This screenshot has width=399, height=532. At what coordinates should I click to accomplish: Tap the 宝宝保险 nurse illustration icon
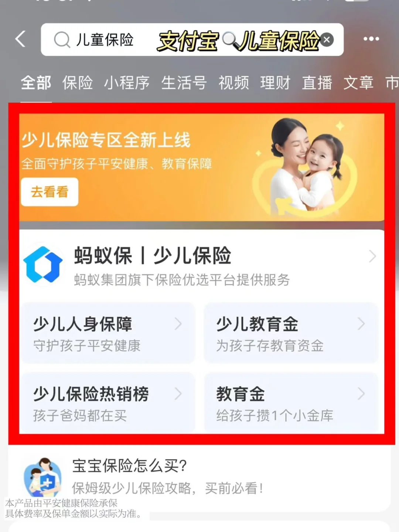[x=43, y=477]
